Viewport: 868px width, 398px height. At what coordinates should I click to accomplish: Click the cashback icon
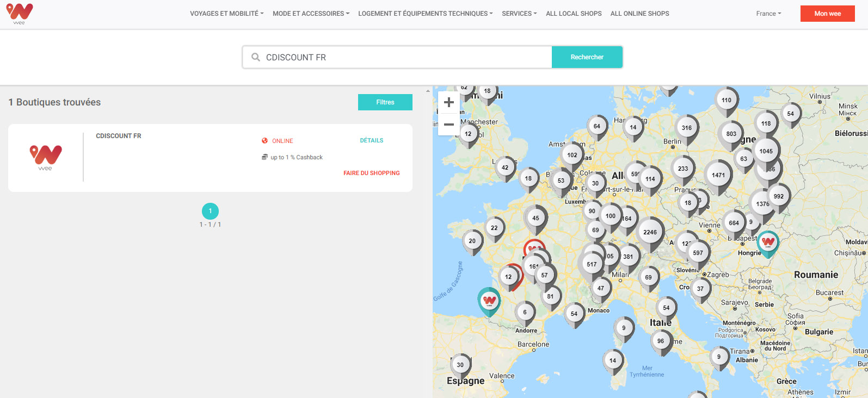(264, 157)
